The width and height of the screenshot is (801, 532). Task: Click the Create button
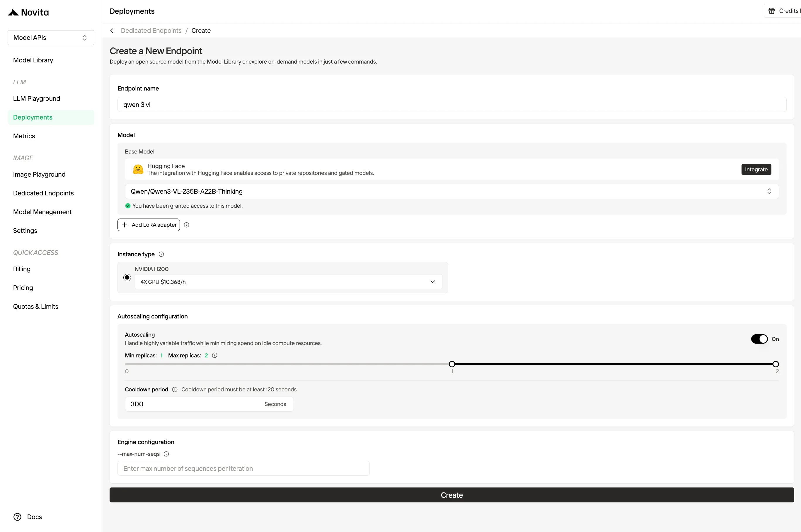(451, 495)
